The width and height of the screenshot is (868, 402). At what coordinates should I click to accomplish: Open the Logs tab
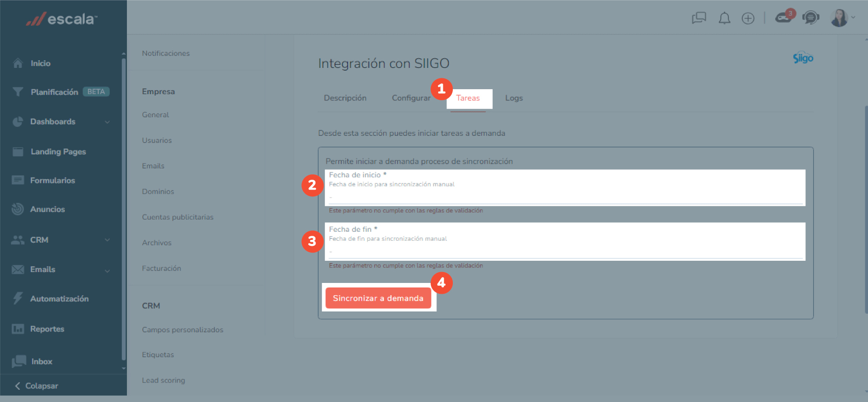pyautogui.click(x=514, y=98)
